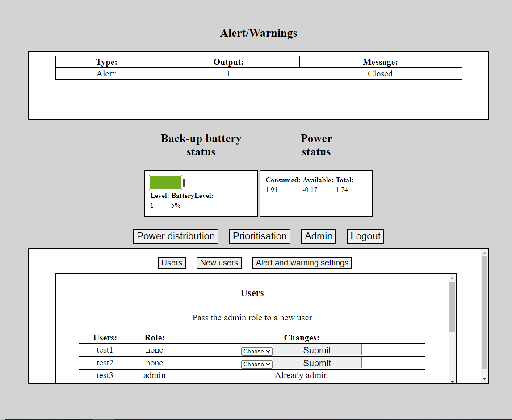Expand the Choose dropdown for test1
Viewport: 512px width, 420px height.
(x=256, y=352)
